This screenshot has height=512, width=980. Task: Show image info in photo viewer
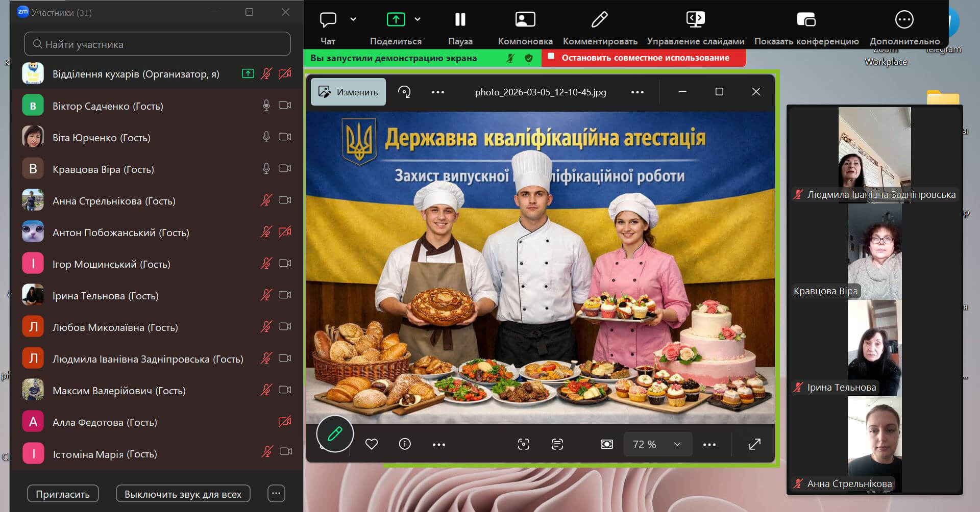point(405,444)
